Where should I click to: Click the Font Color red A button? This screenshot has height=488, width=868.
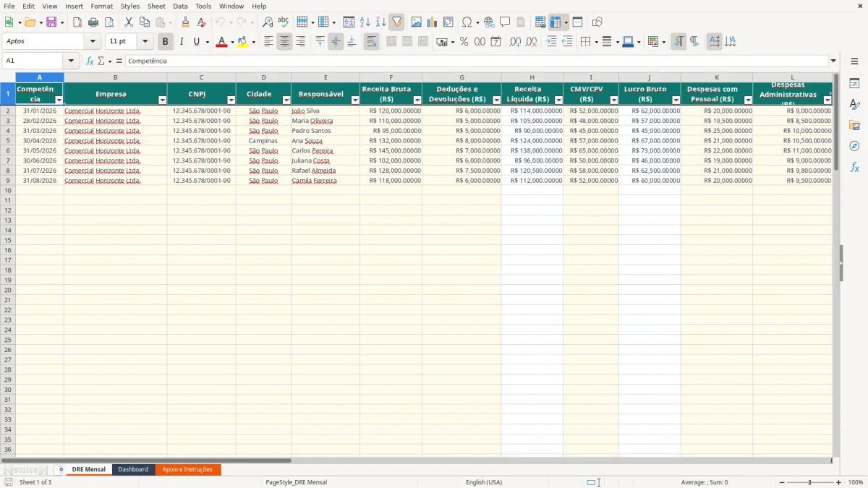point(221,42)
